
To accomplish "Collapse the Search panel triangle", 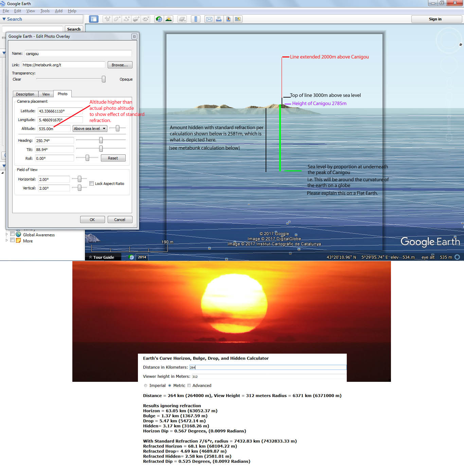I will click(4, 19).
